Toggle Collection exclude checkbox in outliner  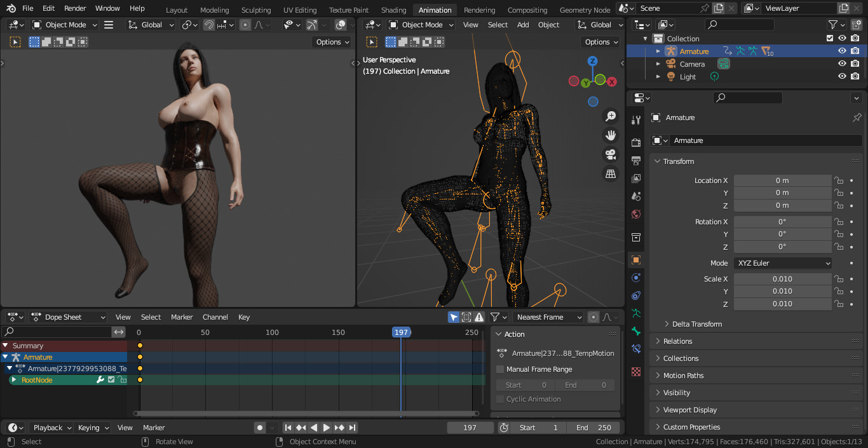[x=829, y=39]
